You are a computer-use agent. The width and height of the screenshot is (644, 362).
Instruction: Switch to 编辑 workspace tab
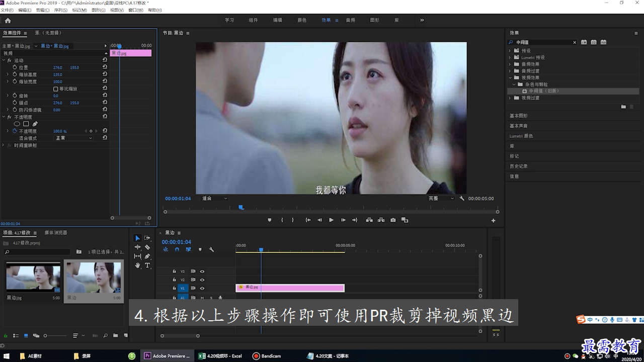pyautogui.click(x=277, y=20)
